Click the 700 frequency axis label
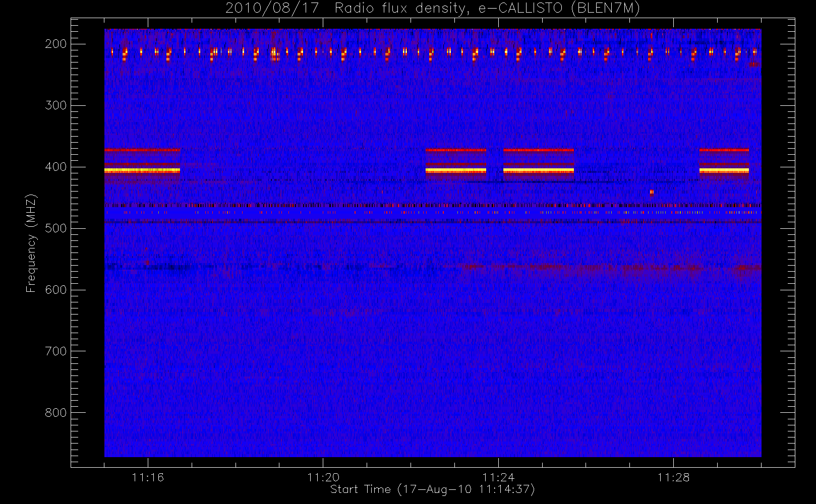The height and width of the screenshot is (504, 816). click(x=55, y=351)
